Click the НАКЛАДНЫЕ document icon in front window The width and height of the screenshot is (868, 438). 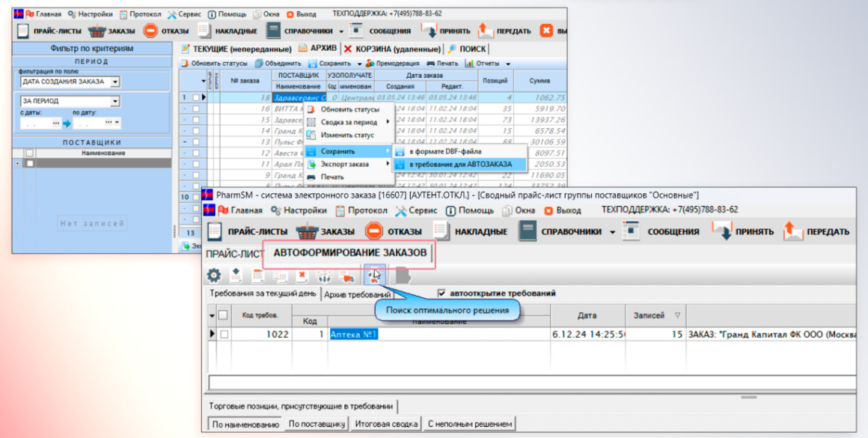coord(442,231)
